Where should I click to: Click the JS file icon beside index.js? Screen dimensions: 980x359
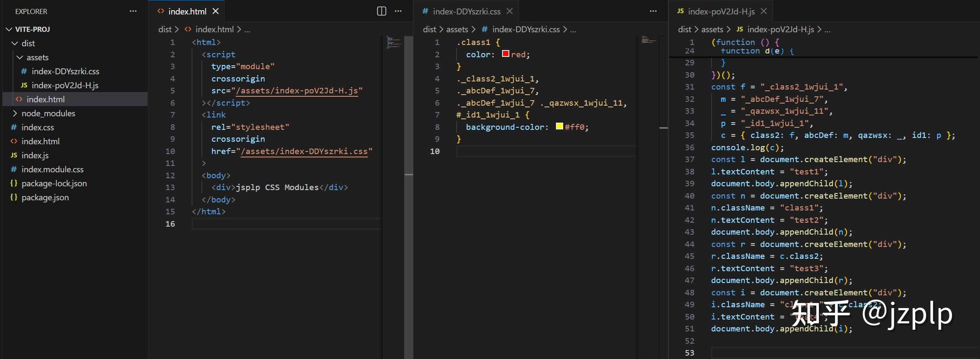click(x=14, y=155)
